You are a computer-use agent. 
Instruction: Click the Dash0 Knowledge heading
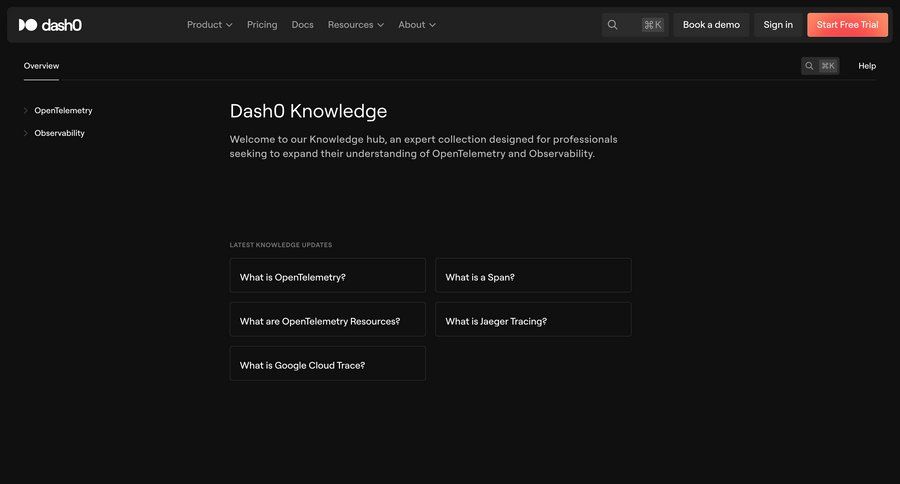(x=308, y=111)
